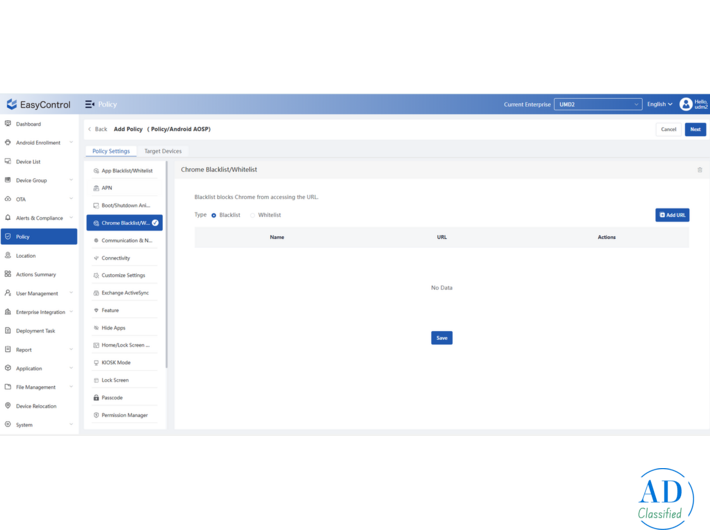Image resolution: width=710 pixels, height=530 pixels.
Task: Expand the User Management chevron
Action: click(71, 293)
